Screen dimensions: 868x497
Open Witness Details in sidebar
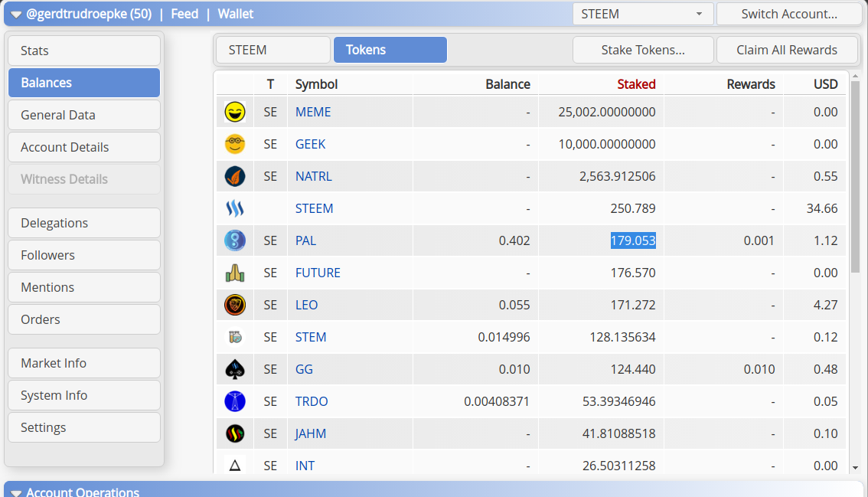coord(84,179)
